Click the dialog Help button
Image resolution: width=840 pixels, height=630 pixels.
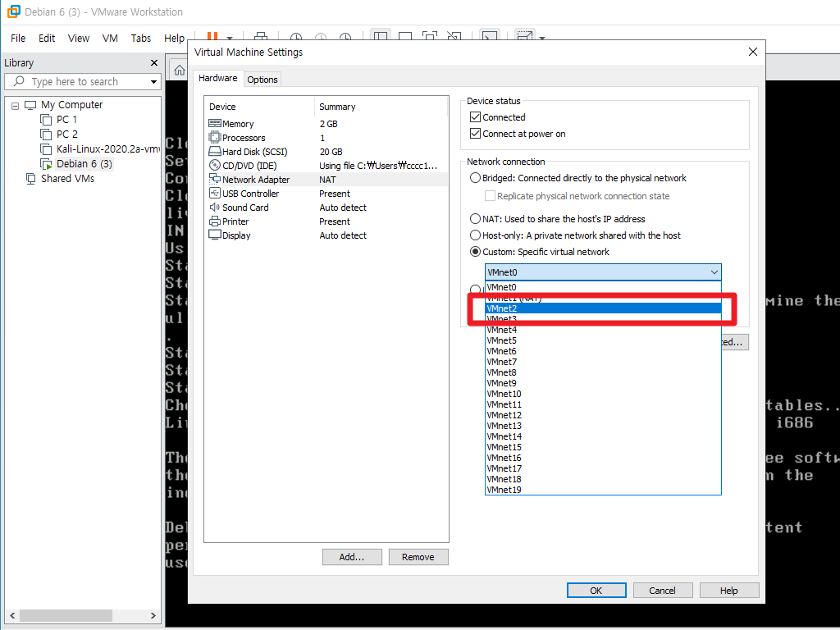pyautogui.click(x=729, y=591)
